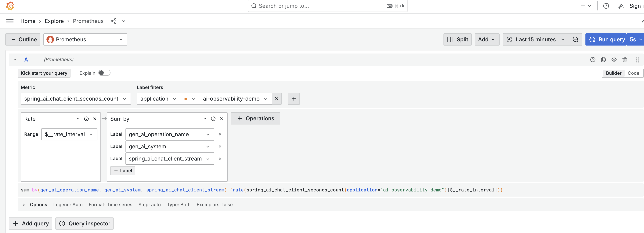This screenshot has width=644, height=233.
Task: Remove the Rate operation
Action: pyautogui.click(x=95, y=119)
